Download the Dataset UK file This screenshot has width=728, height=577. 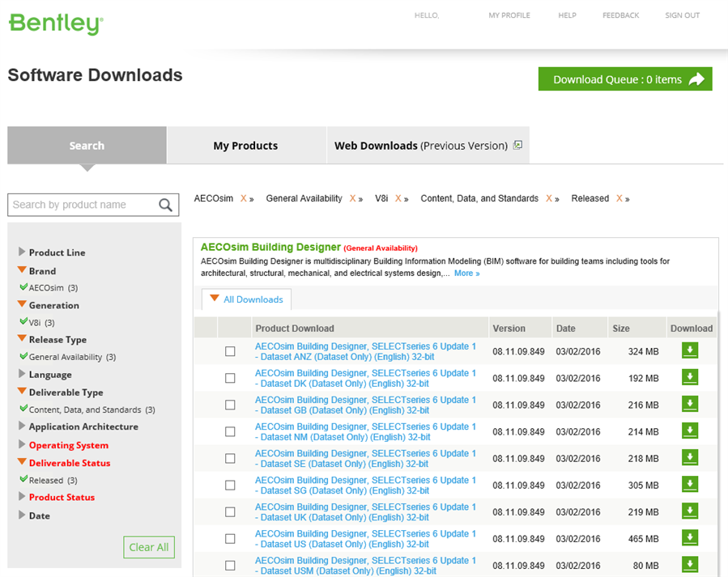(x=690, y=511)
